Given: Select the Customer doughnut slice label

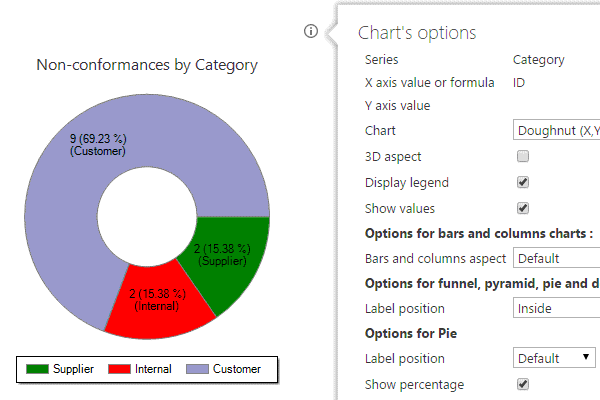Looking at the screenshot, I should pos(98,145).
